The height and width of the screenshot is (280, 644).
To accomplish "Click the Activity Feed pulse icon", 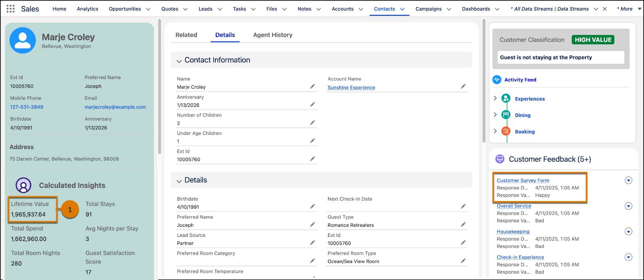I will pos(497,79).
